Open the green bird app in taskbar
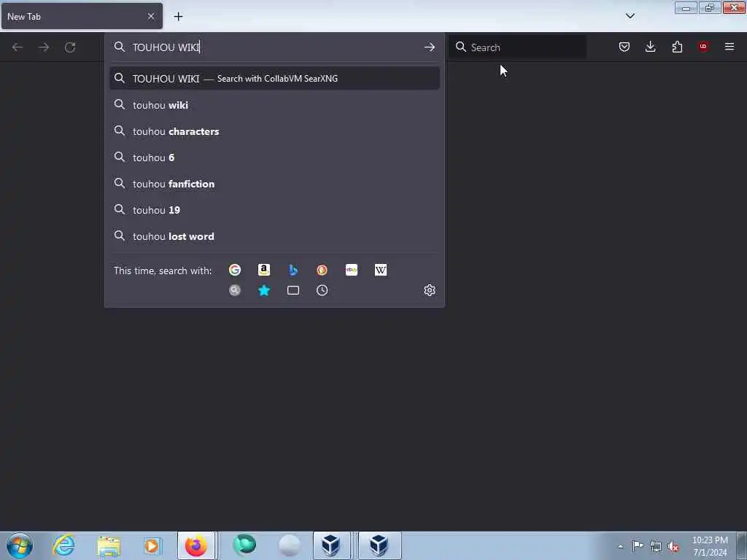Screen dimensions: 747x560 tap(244, 545)
